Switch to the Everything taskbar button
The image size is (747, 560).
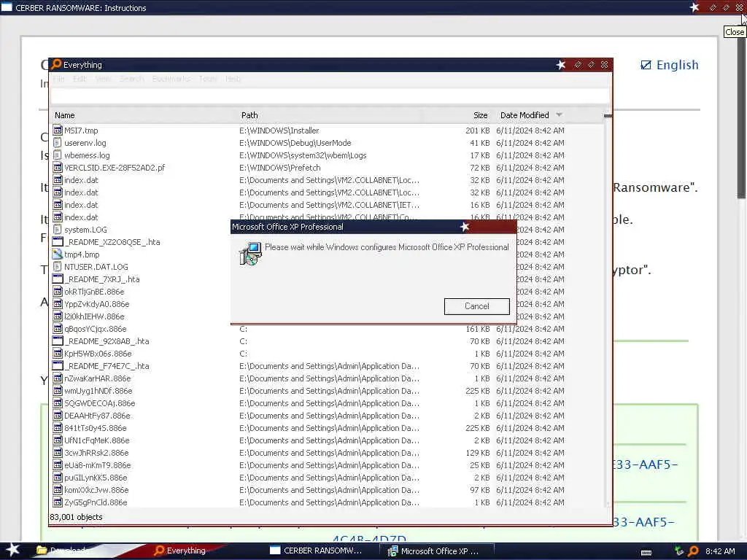(187, 551)
